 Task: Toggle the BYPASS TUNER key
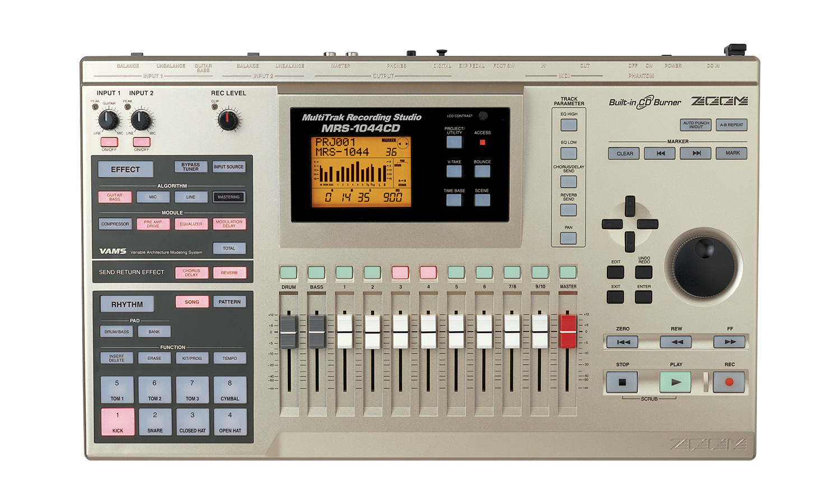tap(190, 167)
